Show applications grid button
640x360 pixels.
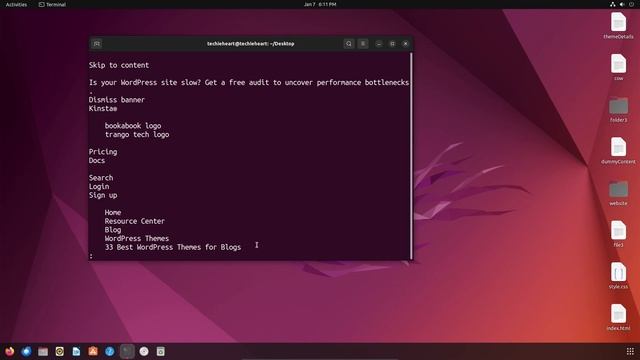point(630,351)
